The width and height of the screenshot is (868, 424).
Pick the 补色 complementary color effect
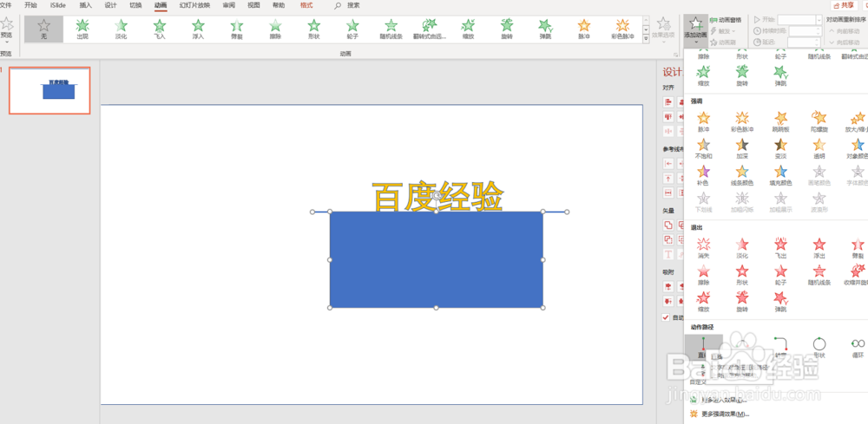click(x=703, y=174)
